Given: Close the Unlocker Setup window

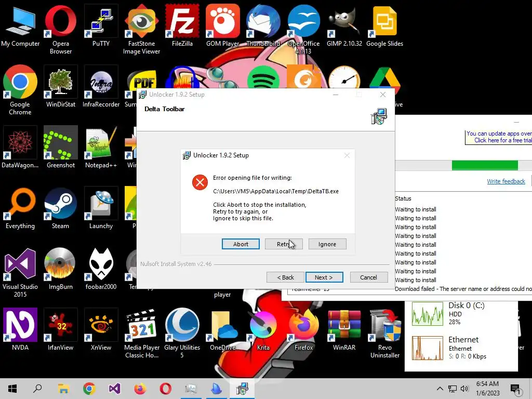Looking at the screenshot, I should [383, 95].
